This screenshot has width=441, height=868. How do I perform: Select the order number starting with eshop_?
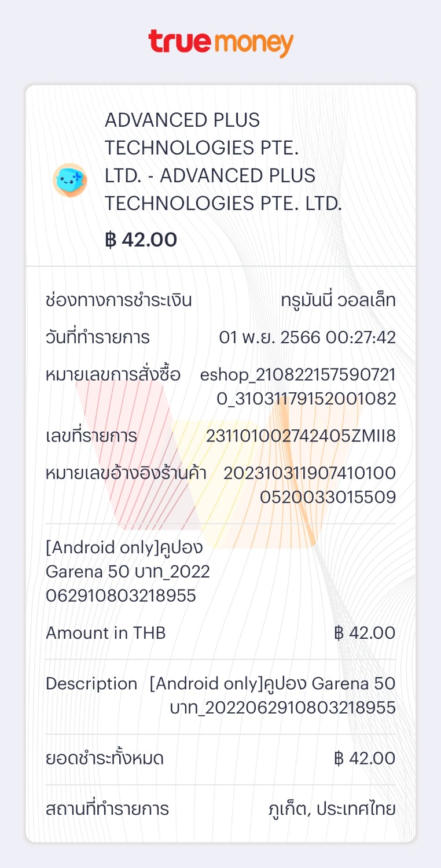click(298, 387)
